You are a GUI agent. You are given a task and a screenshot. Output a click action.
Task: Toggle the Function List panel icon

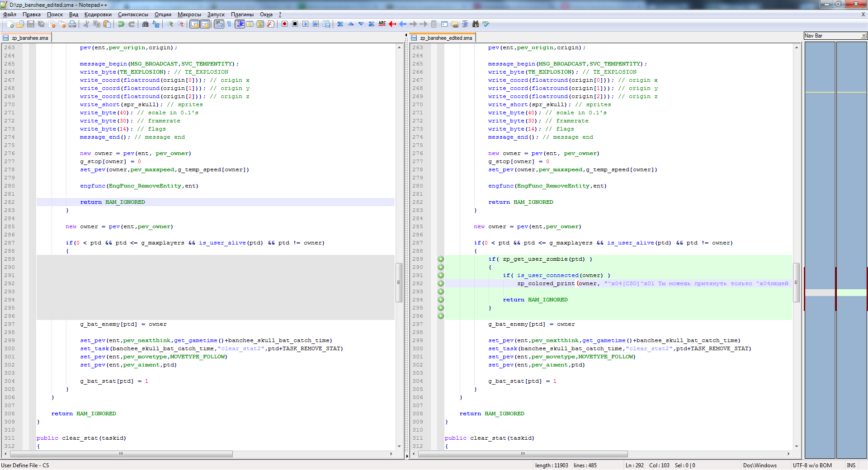point(270,24)
